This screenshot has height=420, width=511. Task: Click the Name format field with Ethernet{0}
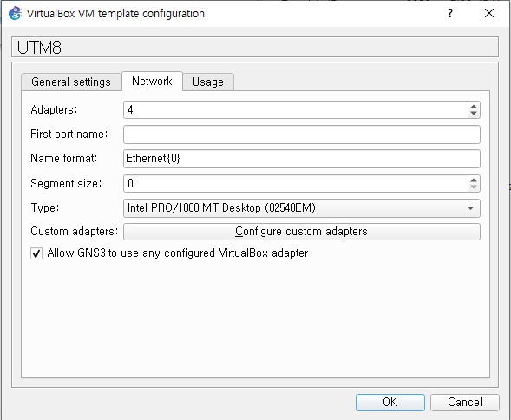click(x=301, y=159)
